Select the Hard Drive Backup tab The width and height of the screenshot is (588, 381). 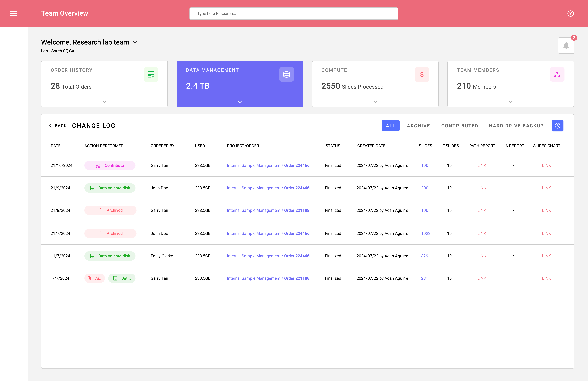(516, 126)
